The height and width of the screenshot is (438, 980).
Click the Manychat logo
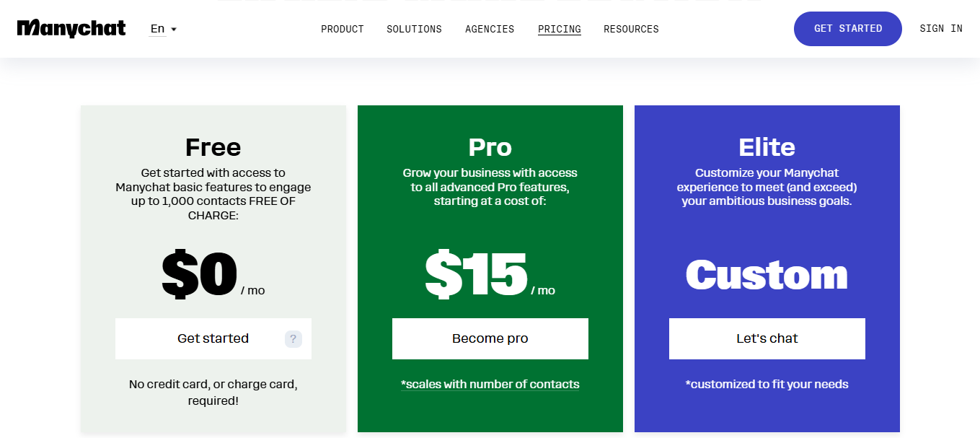pyautogui.click(x=71, y=29)
